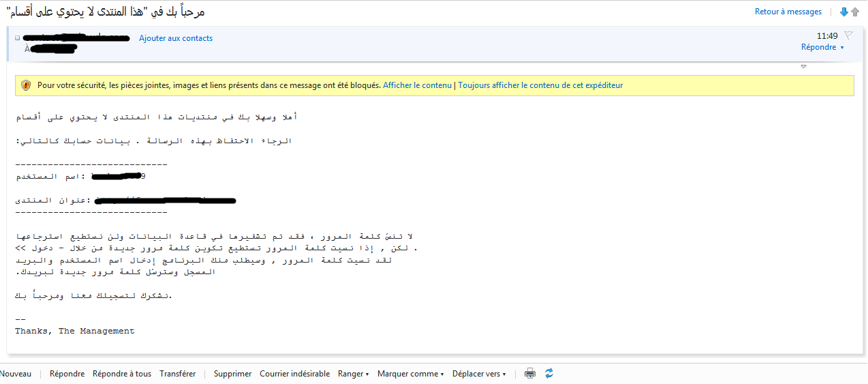Mark message as Courrier indésirable
868x384 pixels.
click(294, 374)
